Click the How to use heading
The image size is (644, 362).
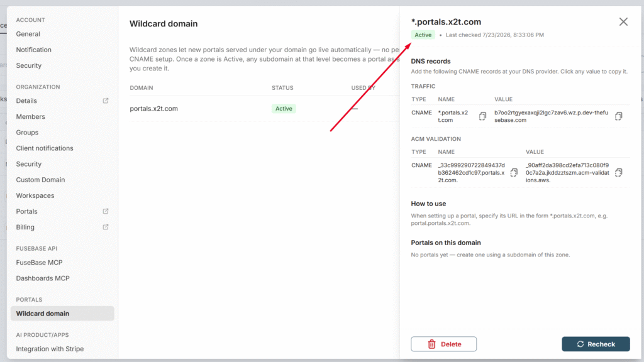pos(428,204)
